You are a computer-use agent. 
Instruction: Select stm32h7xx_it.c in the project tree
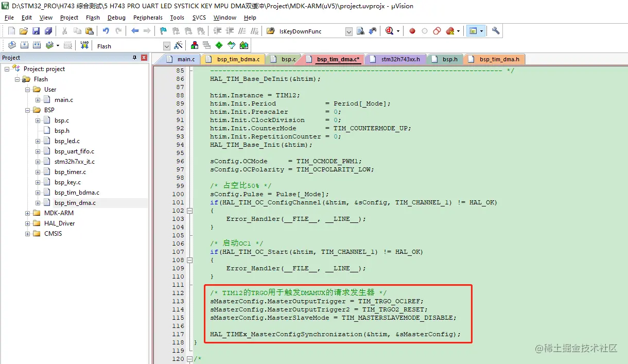tap(75, 162)
